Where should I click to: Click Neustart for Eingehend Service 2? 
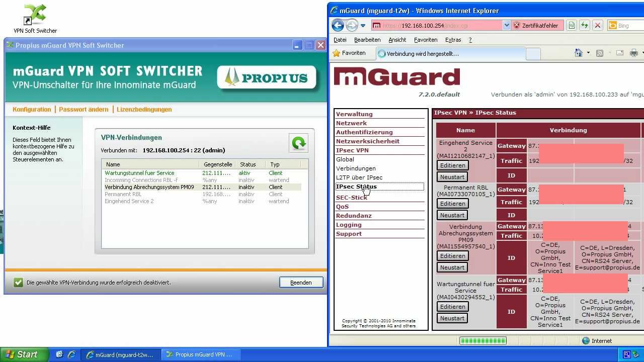click(x=452, y=176)
